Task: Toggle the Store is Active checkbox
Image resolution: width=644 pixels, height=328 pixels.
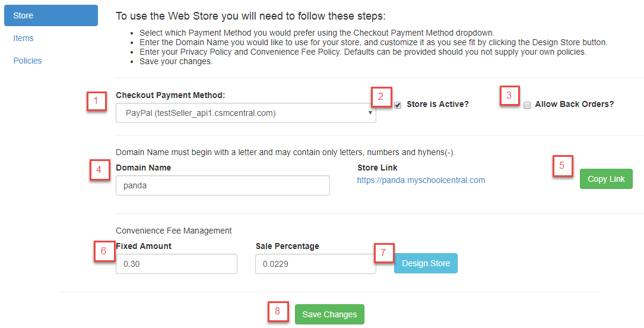Action: click(x=398, y=105)
